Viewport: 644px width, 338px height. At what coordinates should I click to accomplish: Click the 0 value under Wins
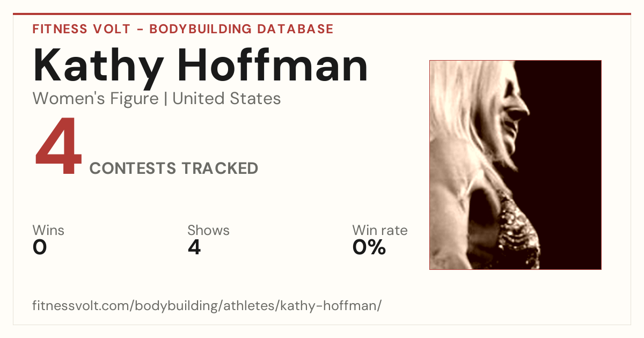(40, 247)
